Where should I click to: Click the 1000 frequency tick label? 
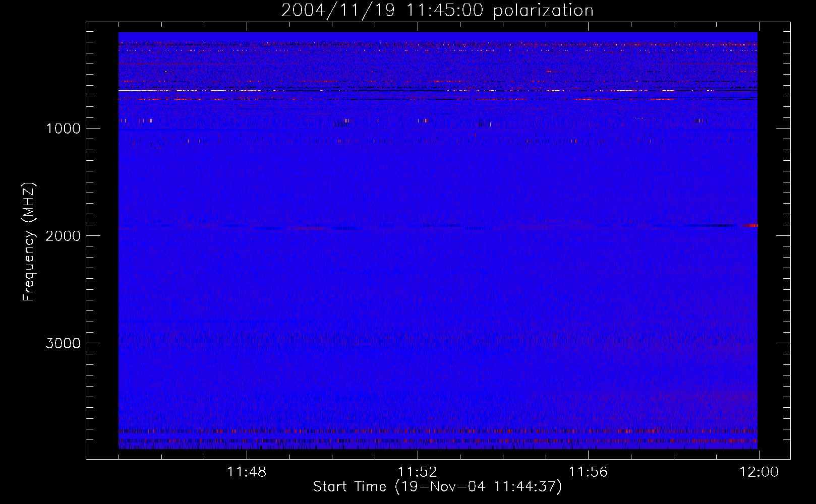(x=63, y=129)
